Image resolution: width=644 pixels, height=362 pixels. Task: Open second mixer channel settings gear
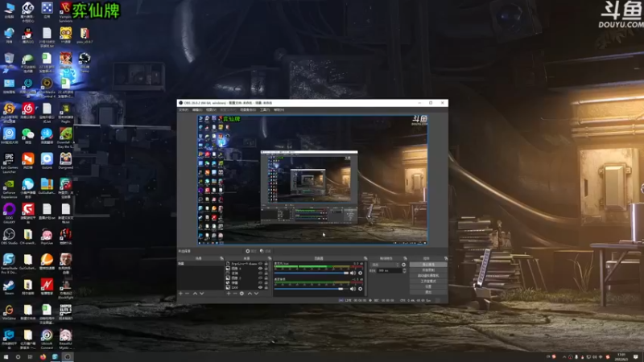point(360,289)
